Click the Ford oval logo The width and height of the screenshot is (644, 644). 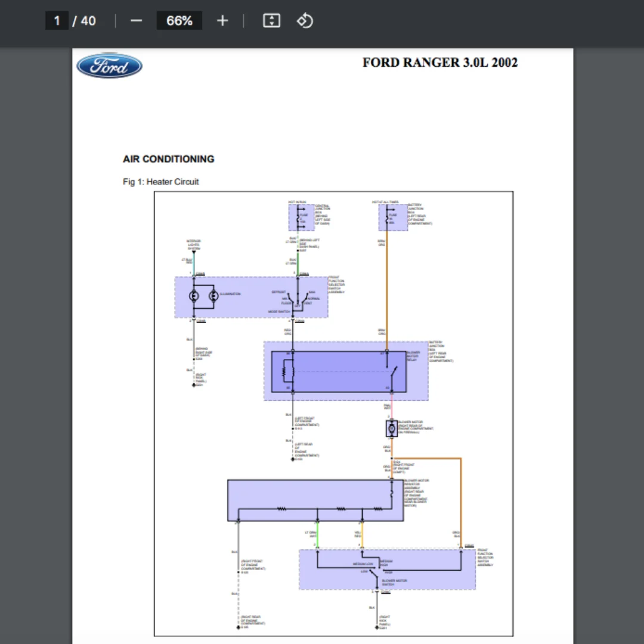tap(109, 66)
